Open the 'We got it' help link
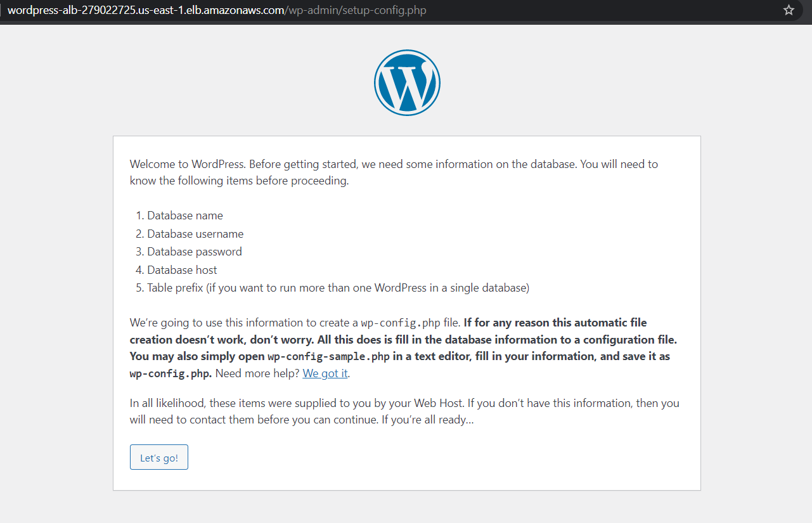812x523 pixels. (325, 373)
